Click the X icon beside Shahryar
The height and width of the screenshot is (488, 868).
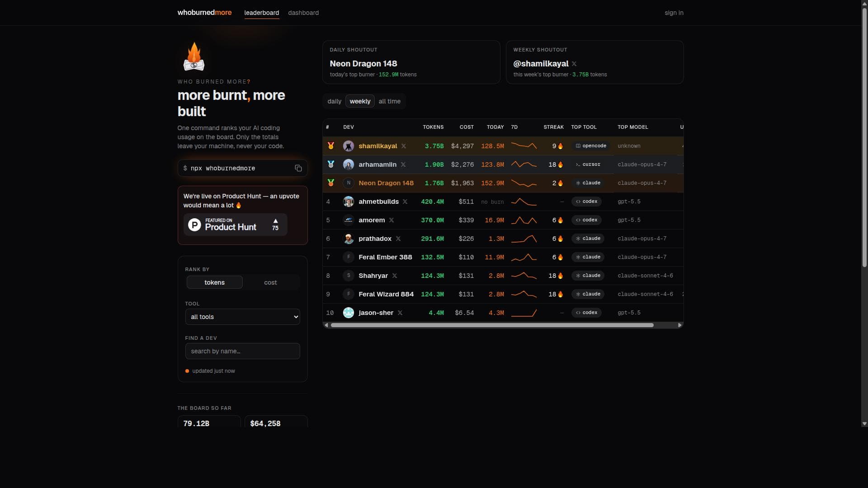pyautogui.click(x=395, y=276)
